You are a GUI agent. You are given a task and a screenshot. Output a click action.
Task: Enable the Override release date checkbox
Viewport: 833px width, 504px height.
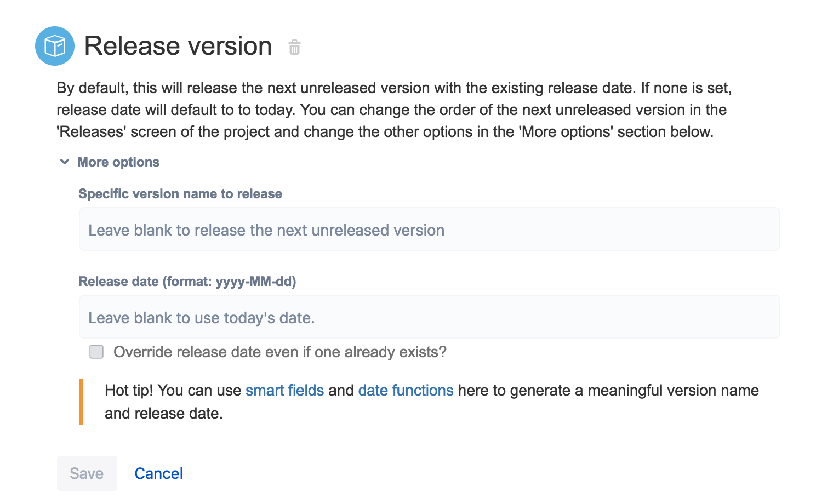[x=96, y=352]
